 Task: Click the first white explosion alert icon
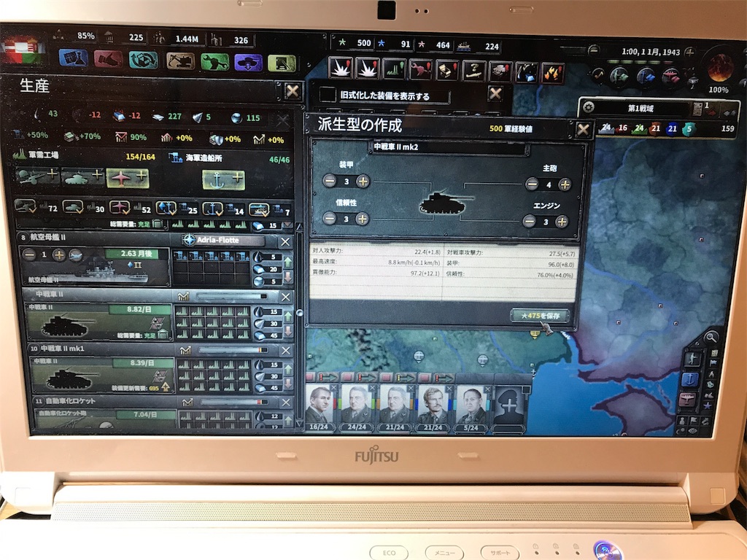(x=340, y=69)
